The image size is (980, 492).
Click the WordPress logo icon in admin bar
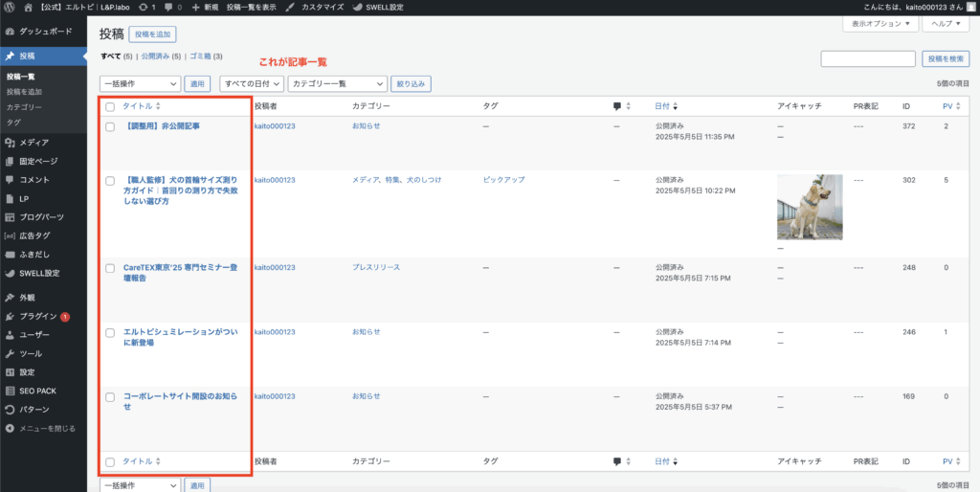click(8, 7)
